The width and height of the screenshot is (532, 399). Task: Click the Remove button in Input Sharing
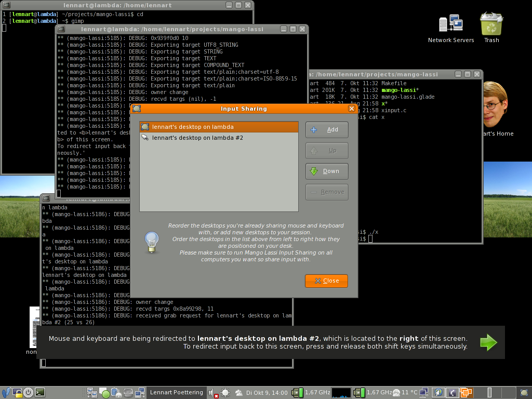coord(327,192)
